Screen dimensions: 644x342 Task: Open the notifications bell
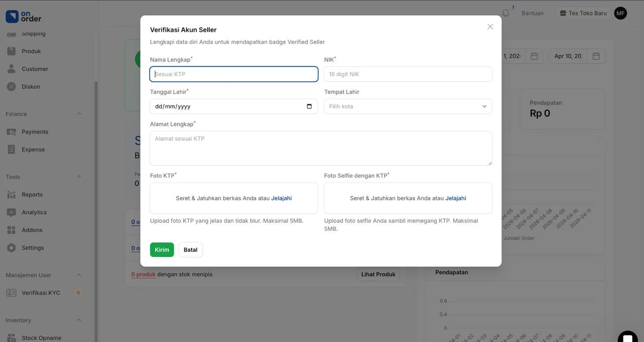pos(506,13)
